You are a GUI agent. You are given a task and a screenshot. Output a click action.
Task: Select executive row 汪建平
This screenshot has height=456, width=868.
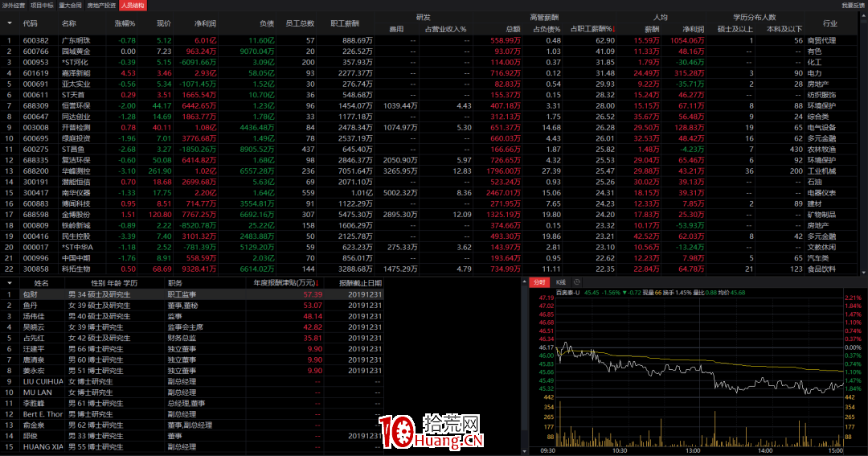191,348
